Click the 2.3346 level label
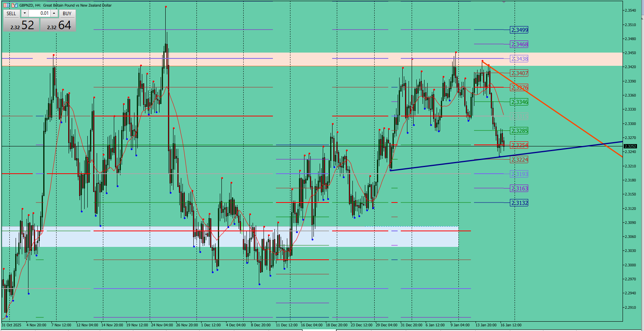The width and height of the screenshot is (644, 331). [519, 102]
